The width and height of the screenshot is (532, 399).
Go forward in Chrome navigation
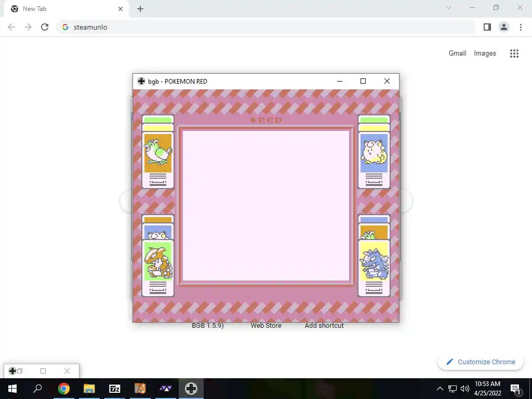click(28, 27)
